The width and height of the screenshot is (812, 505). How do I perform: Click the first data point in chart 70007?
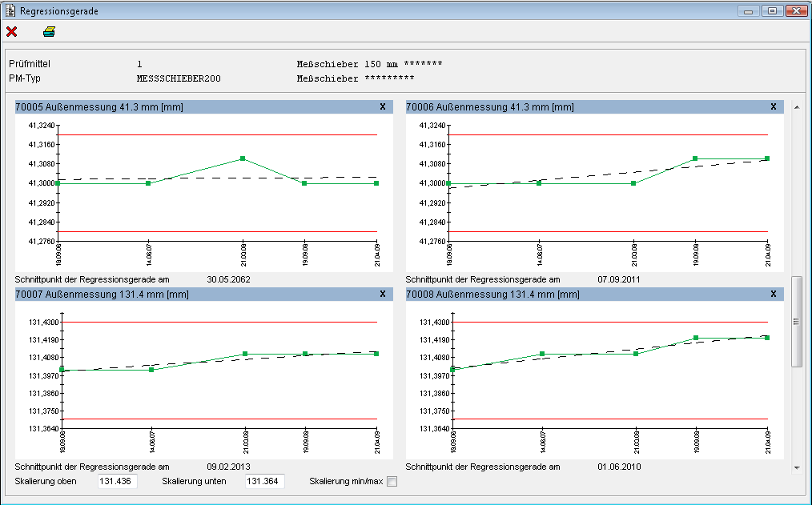[62, 370]
